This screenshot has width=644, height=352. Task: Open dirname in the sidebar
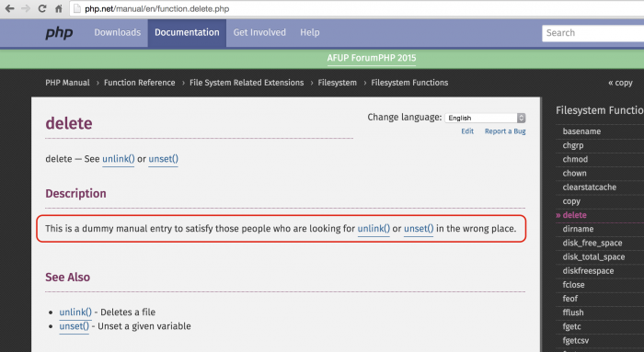point(578,229)
